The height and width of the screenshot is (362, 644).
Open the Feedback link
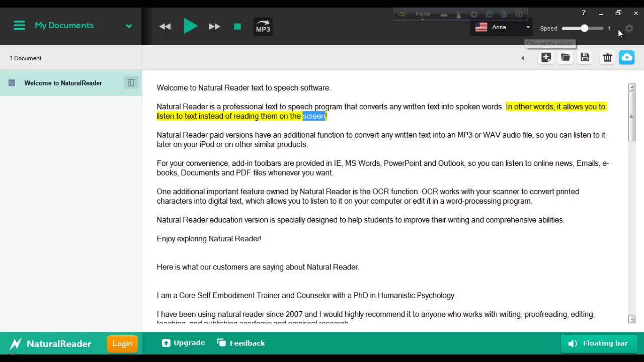pos(241,343)
